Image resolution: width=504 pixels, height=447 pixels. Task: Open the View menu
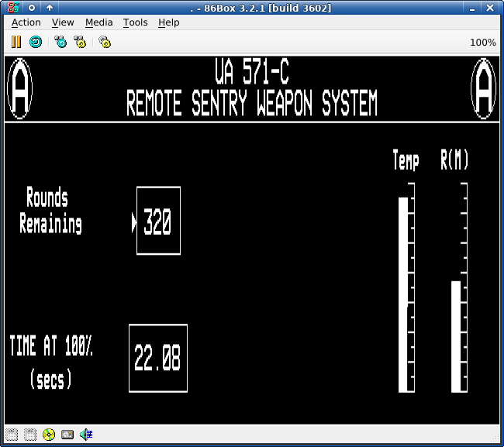click(x=63, y=22)
